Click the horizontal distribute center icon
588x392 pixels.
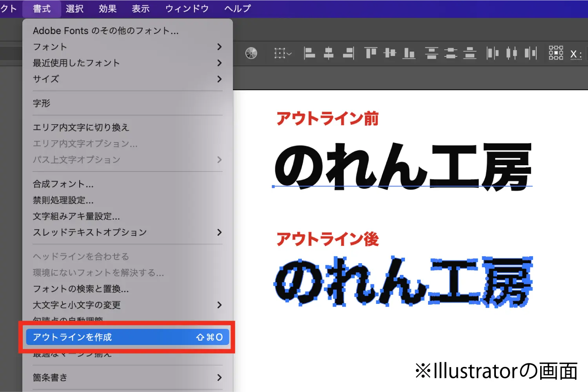click(x=511, y=53)
